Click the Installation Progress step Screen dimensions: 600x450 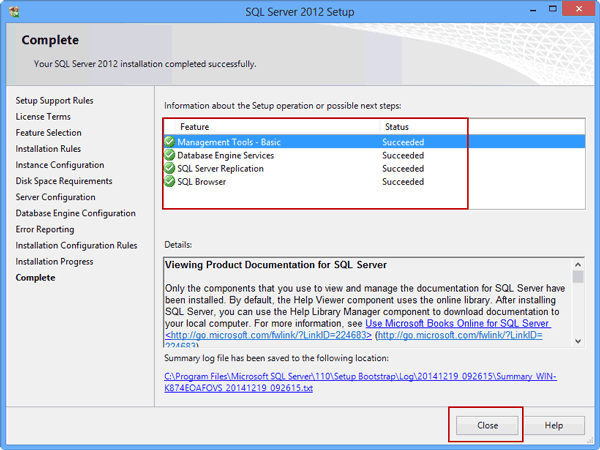[54, 261]
